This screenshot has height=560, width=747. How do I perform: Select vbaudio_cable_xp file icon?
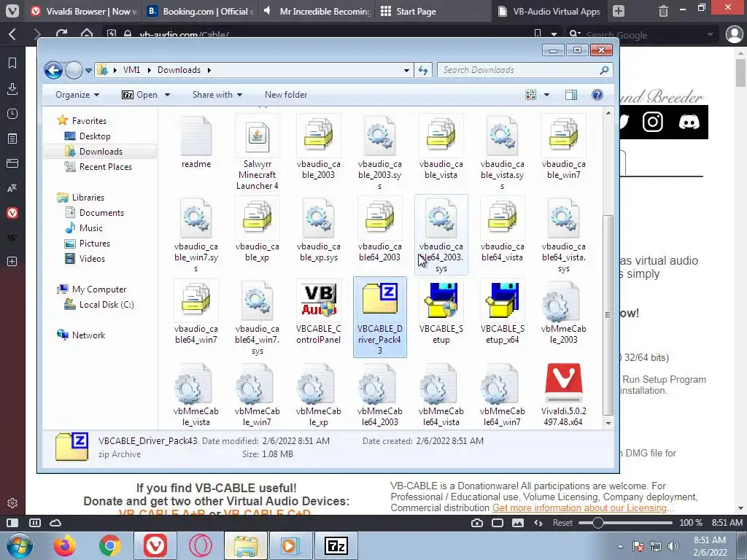[x=258, y=219]
